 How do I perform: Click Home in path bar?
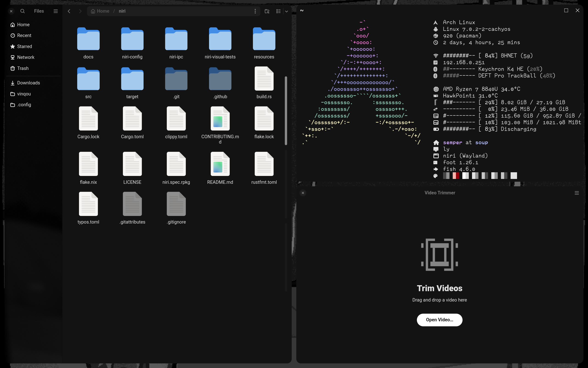(x=100, y=11)
